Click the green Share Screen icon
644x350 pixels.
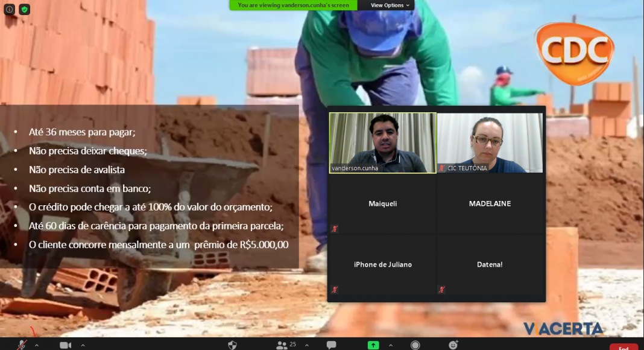(373, 345)
